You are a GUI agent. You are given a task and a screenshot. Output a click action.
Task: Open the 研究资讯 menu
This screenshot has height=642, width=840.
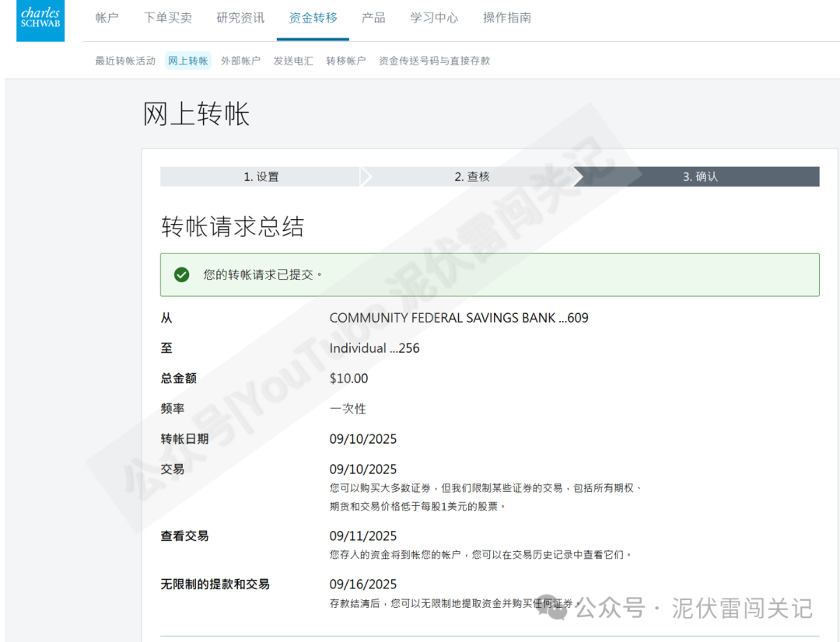coord(240,17)
